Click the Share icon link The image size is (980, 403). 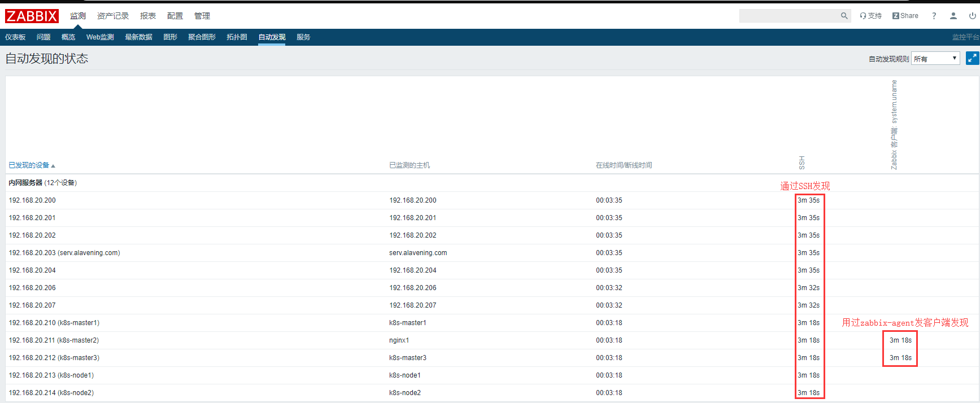[x=905, y=16]
